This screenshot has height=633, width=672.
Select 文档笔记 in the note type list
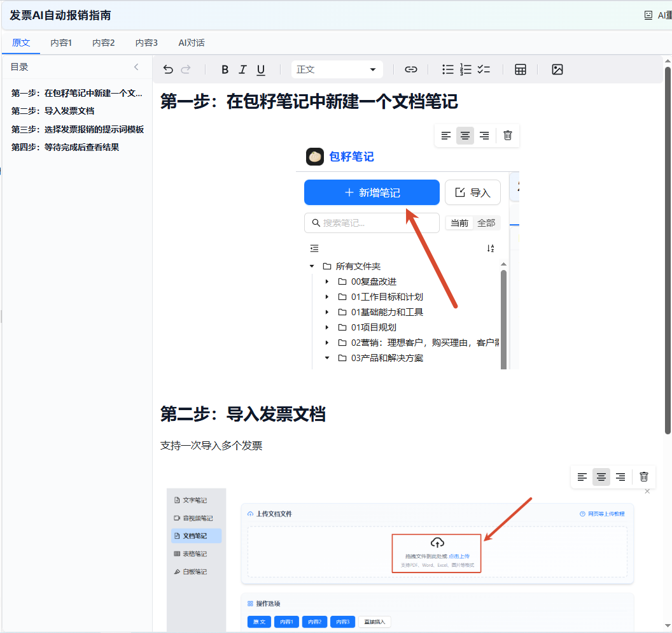(196, 536)
